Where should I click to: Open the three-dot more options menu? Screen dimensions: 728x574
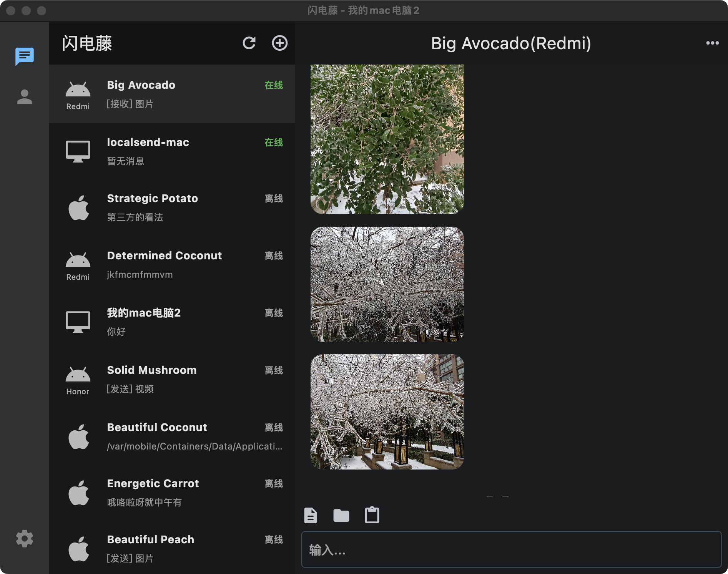click(712, 43)
